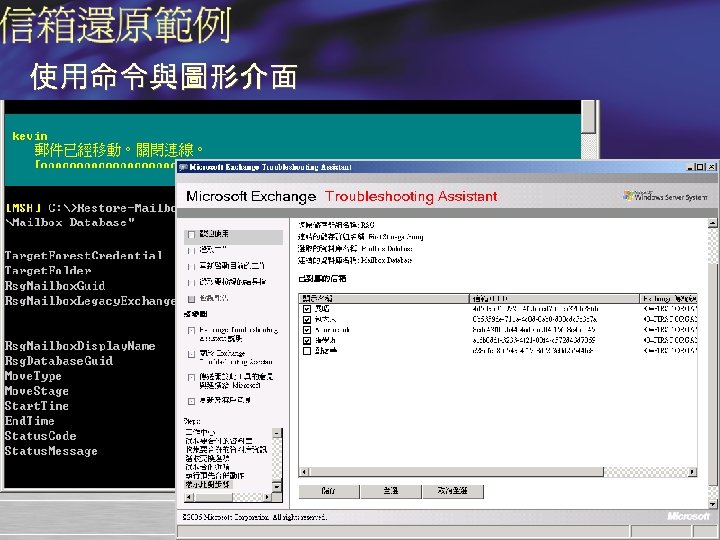Uncheck the mailbox with GUID starting a56081

click(x=307, y=341)
